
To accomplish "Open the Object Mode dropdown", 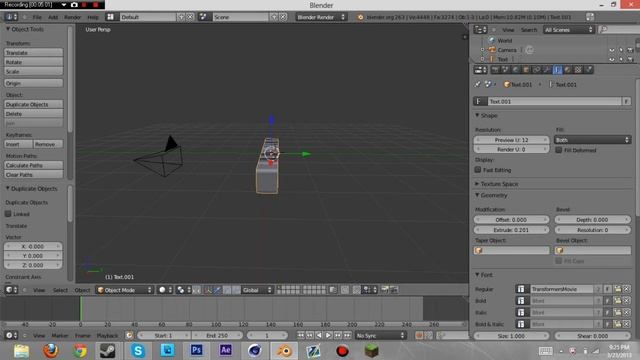I will pyautogui.click(x=124, y=290).
